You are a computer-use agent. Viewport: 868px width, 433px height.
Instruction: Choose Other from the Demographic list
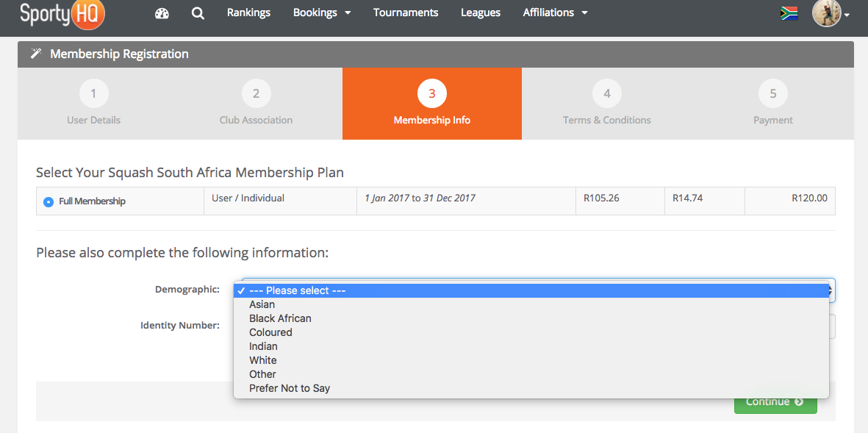pyautogui.click(x=531, y=374)
